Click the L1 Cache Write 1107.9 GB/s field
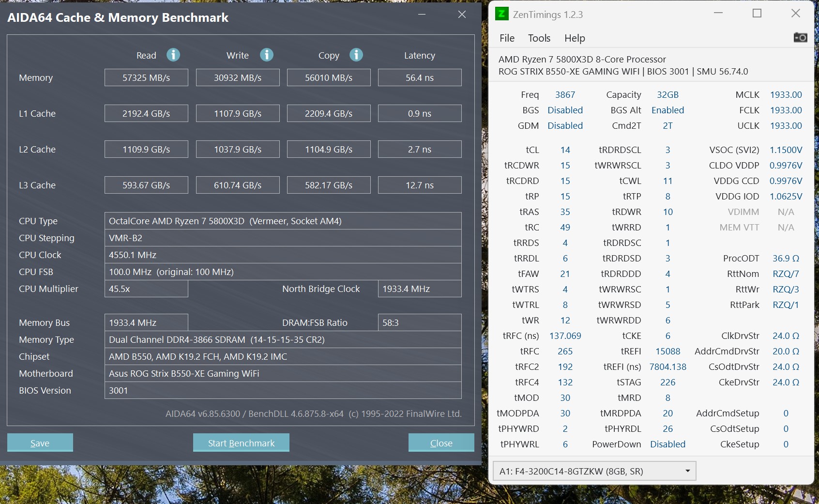Screen dimensions: 819x504 point(238,113)
